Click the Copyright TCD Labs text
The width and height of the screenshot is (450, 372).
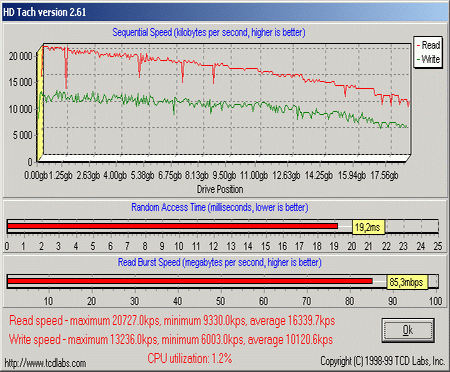point(383,361)
